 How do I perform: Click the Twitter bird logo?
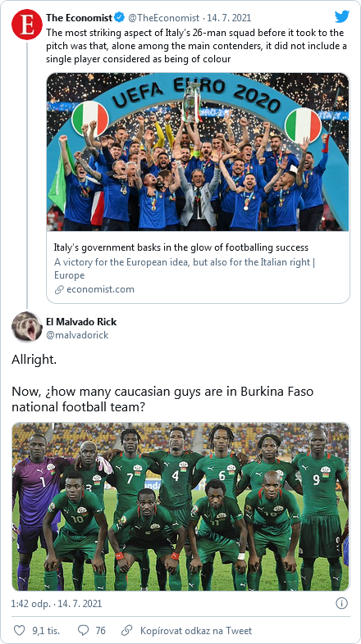pos(342,16)
